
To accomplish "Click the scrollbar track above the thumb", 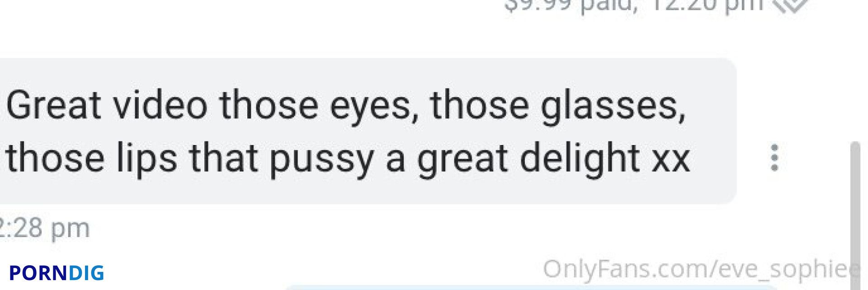I will coord(854,70).
